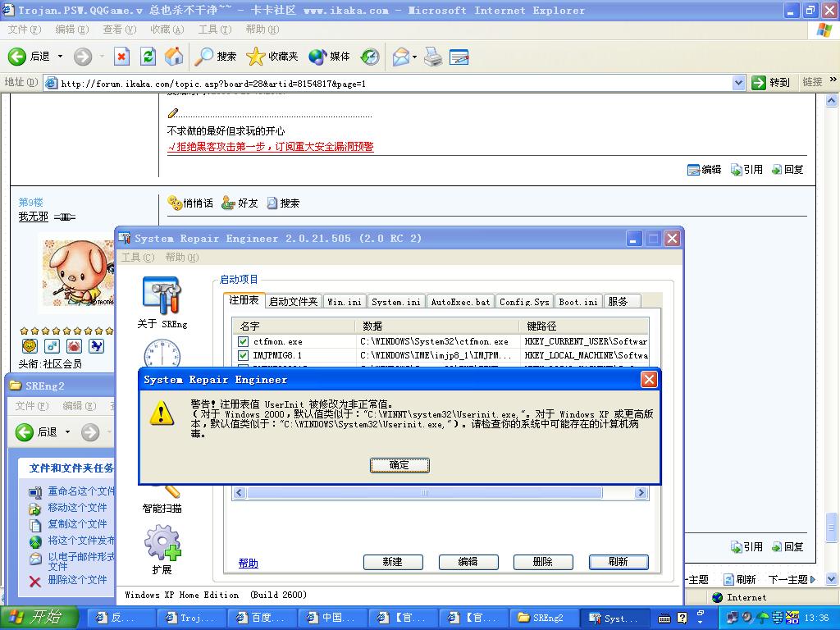
Task: Close the System Repair Engineer warning dialog
Action: coord(649,380)
